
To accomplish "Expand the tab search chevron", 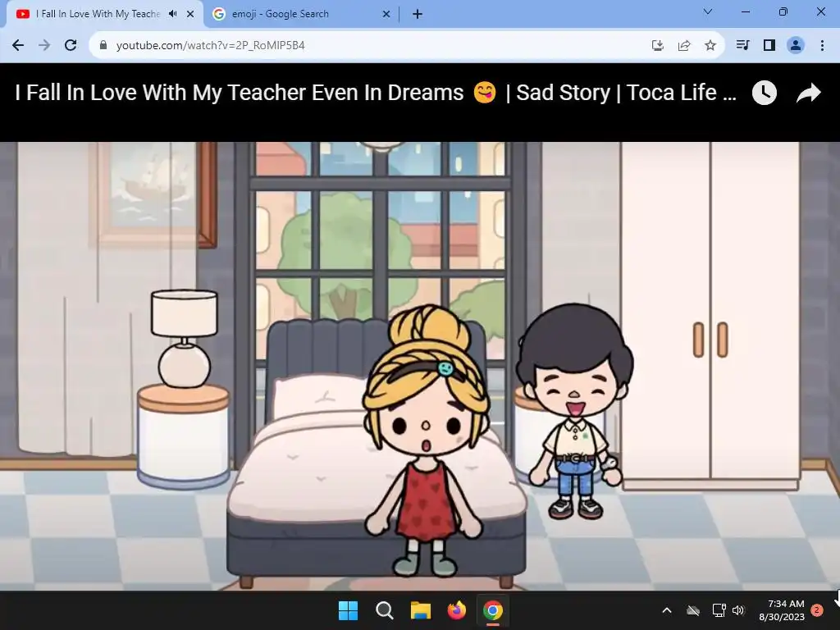I will point(708,11).
